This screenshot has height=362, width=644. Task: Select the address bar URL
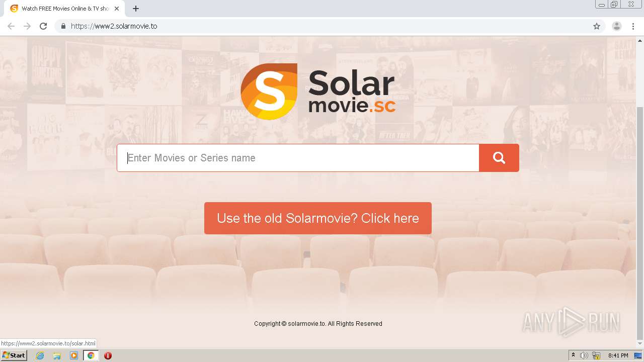[x=114, y=26]
